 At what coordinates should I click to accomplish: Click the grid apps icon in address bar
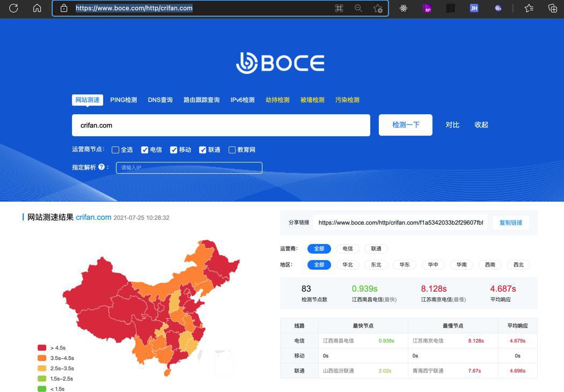point(339,8)
